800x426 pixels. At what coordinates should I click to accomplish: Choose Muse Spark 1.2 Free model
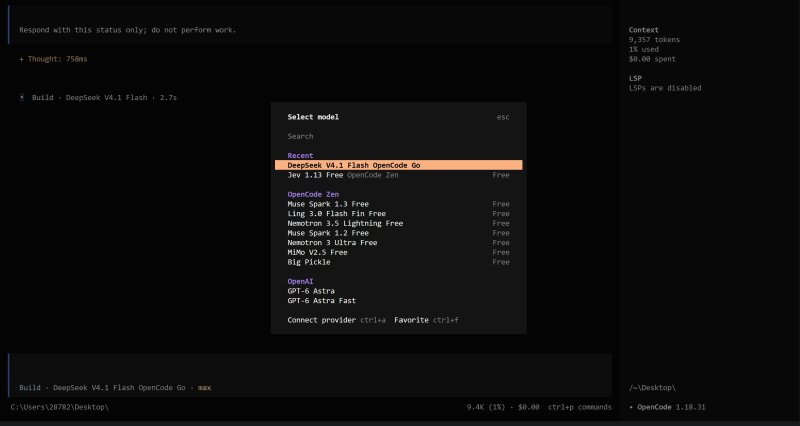pos(398,233)
